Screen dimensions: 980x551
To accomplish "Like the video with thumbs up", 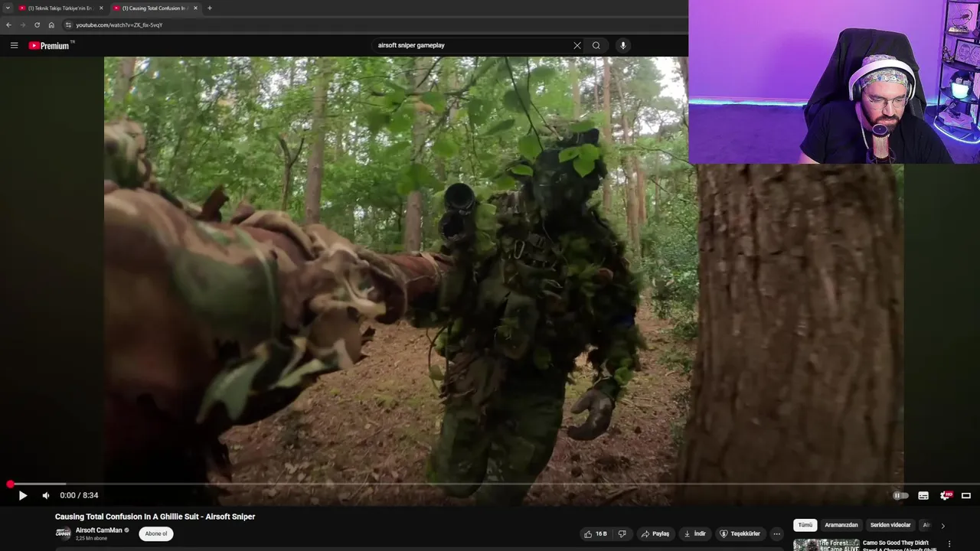I will [x=595, y=534].
